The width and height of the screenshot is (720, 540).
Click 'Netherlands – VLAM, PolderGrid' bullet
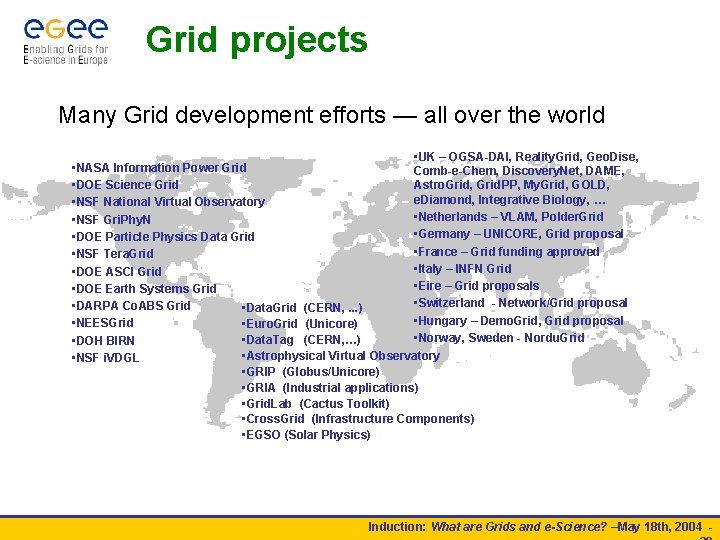coord(508,217)
